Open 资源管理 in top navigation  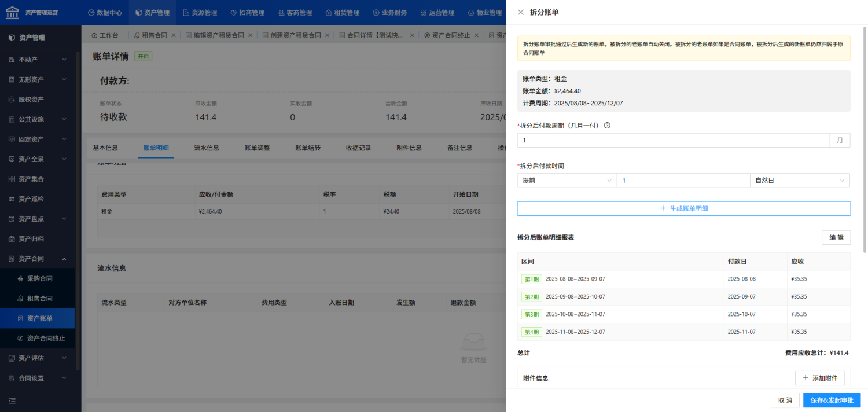[200, 12]
